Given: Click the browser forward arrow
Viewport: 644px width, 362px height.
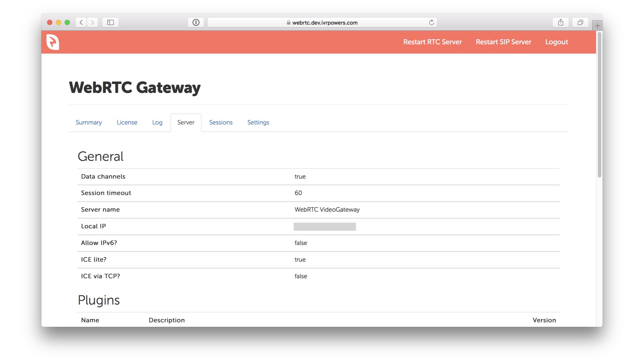Looking at the screenshot, I should pyautogui.click(x=93, y=22).
